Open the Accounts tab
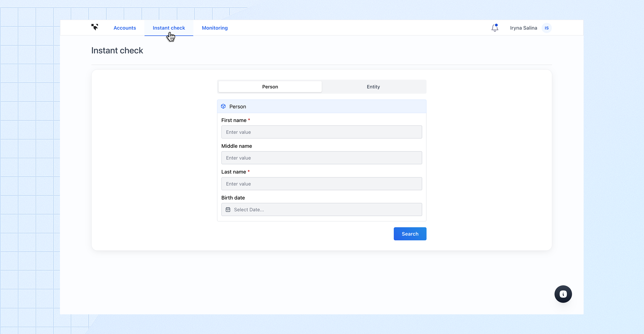The width and height of the screenshot is (644, 334). [125, 28]
